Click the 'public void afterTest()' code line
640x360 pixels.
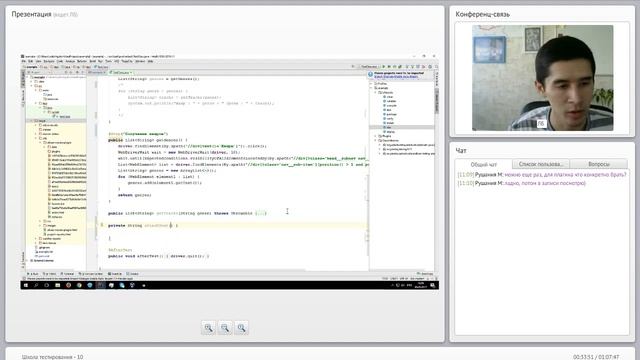(x=158, y=256)
